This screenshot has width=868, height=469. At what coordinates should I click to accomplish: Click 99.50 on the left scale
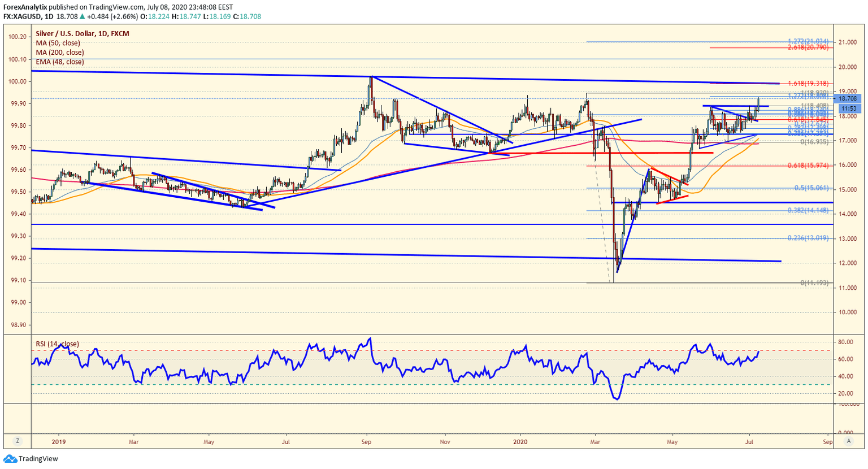pos(19,192)
